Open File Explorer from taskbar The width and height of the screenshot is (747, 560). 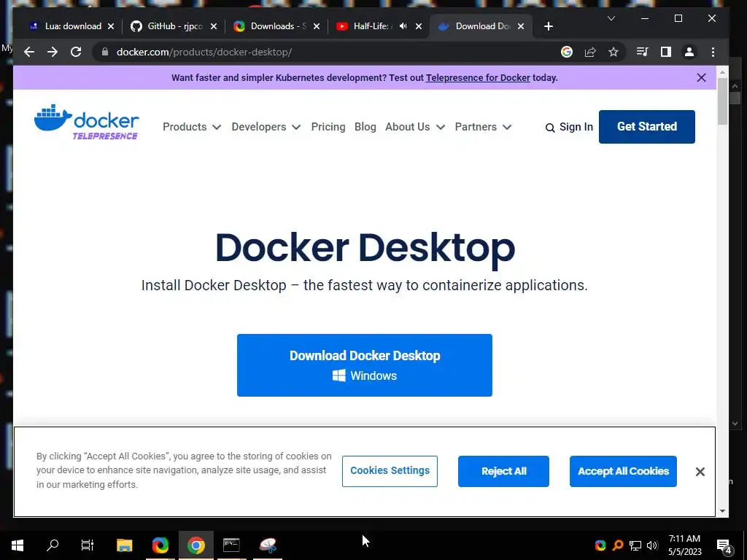124,545
